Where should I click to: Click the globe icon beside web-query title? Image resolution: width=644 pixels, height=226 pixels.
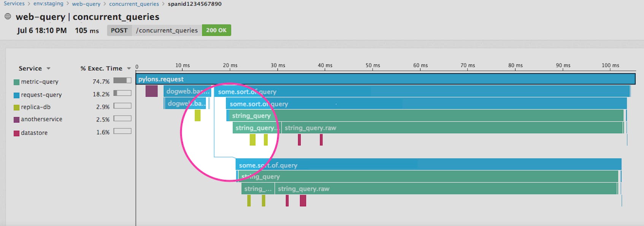(8, 16)
